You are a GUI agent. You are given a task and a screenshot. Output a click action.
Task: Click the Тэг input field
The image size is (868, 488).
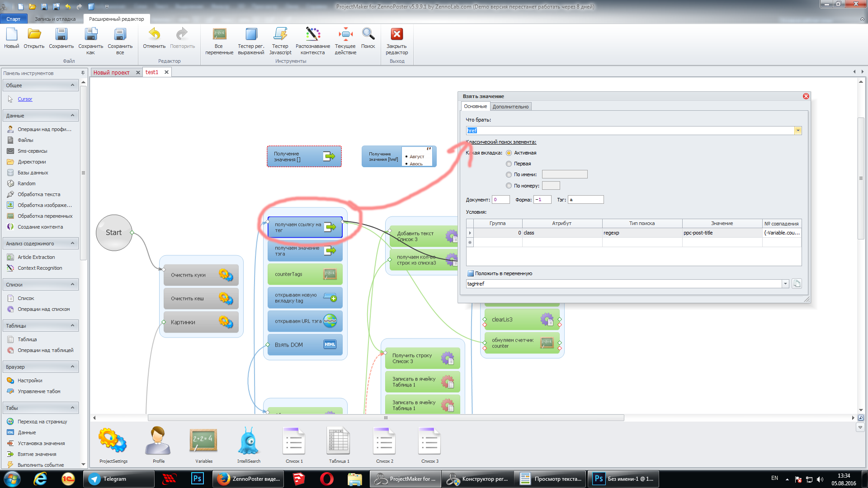pos(585,200)
